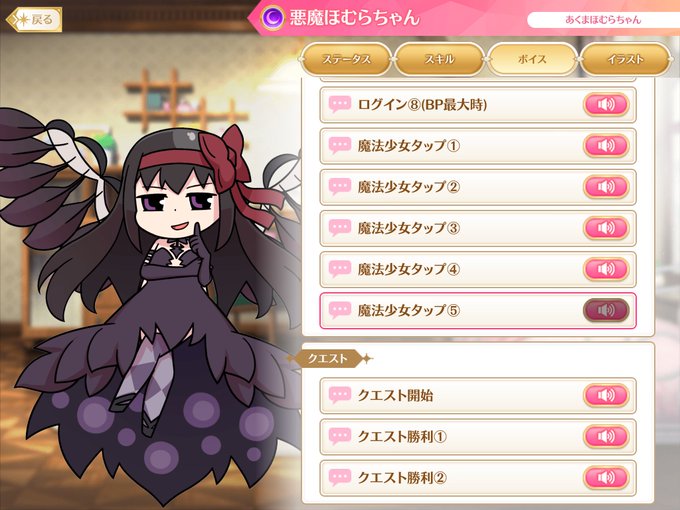Play the 魔法少女タップ③ voice line

(x=606, y=228)
